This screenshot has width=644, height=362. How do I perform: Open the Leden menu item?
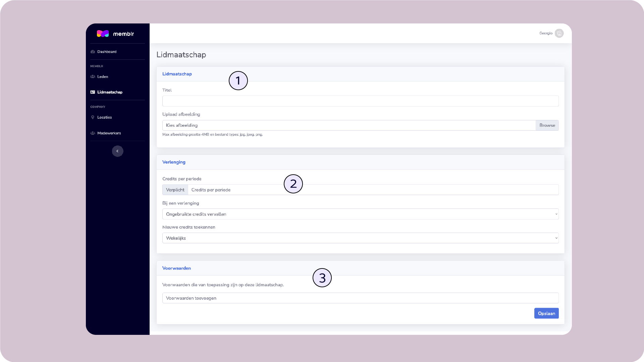tap(103, 76)
